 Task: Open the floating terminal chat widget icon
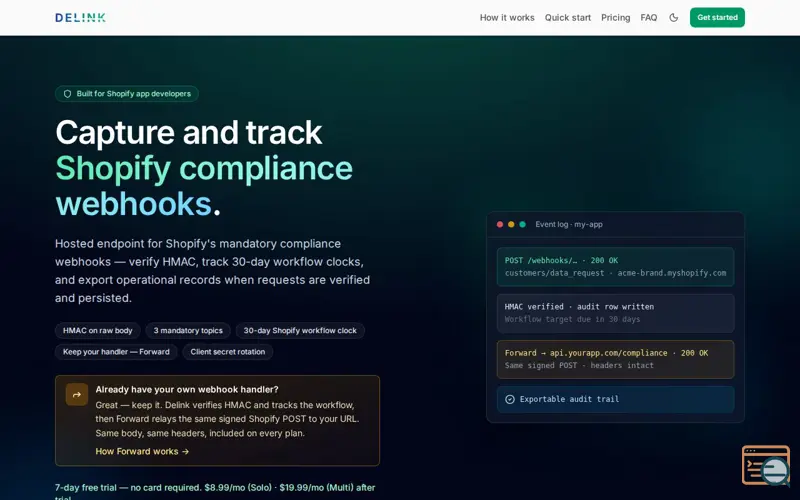click(766, 465)
